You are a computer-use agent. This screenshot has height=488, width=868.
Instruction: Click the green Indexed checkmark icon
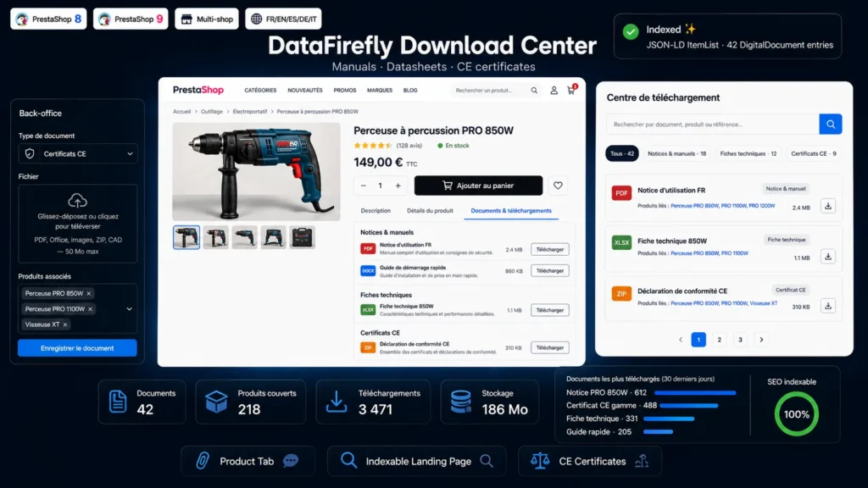click(631, 31)
